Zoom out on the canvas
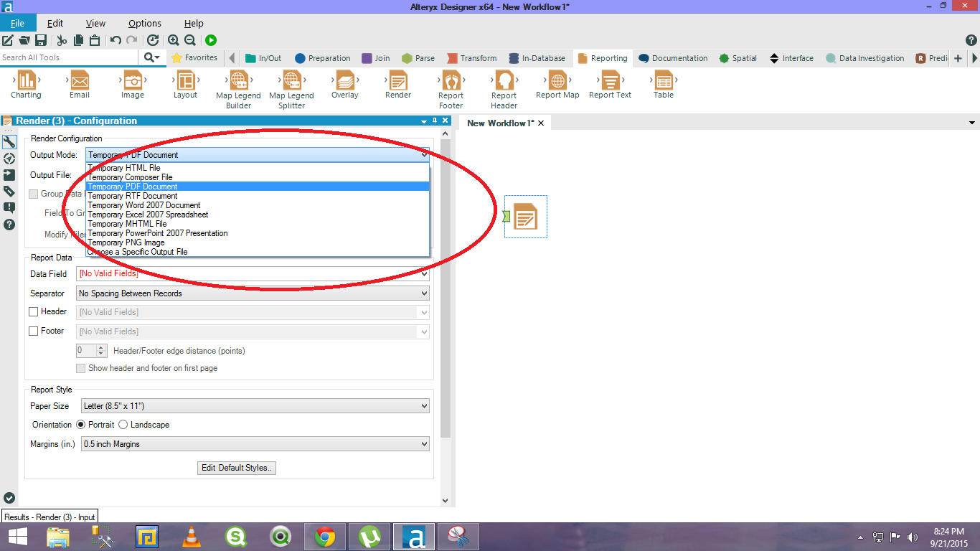980x551 pixels. (x=190, y=40)
